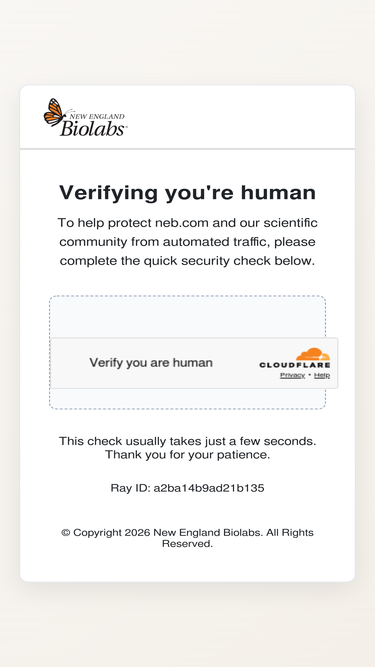
Task: Click the Biolabs wordmark in header
Action: click(x=93, y=128)
